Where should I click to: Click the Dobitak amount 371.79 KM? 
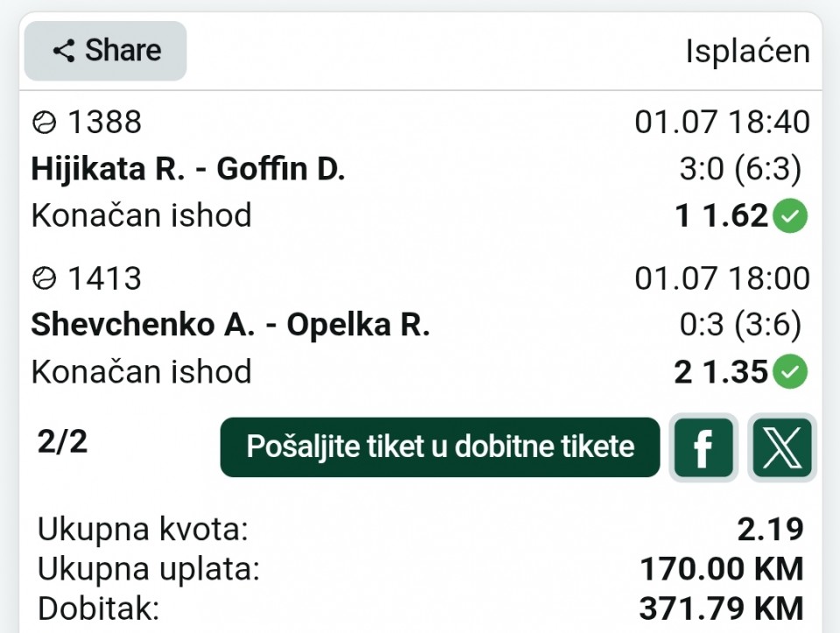tap(722, 608)
